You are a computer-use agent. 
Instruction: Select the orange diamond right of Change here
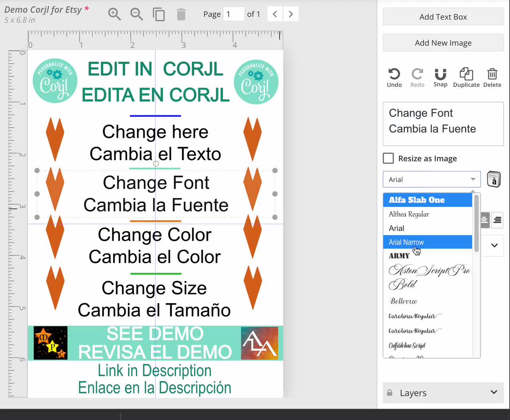coord(252,139)
